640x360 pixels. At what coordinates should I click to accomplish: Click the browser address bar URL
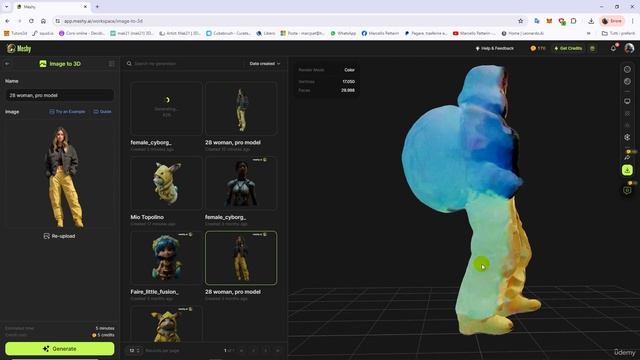(103, 21)
